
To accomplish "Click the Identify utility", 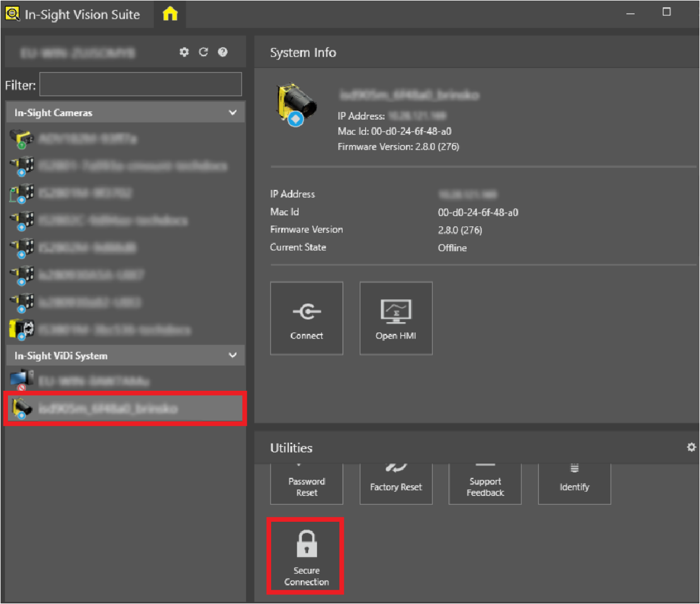I will [x=574, y=485].
